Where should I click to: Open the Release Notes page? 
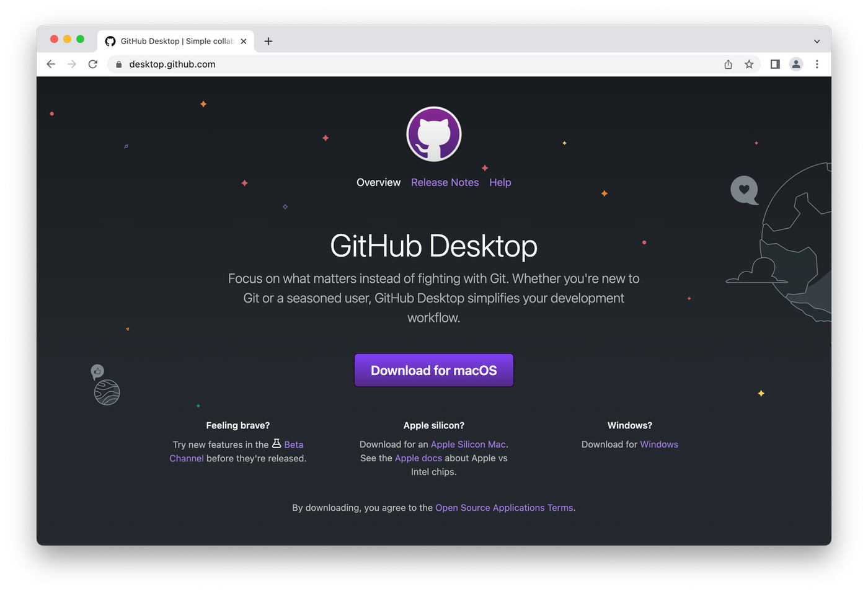click(445, 182)
